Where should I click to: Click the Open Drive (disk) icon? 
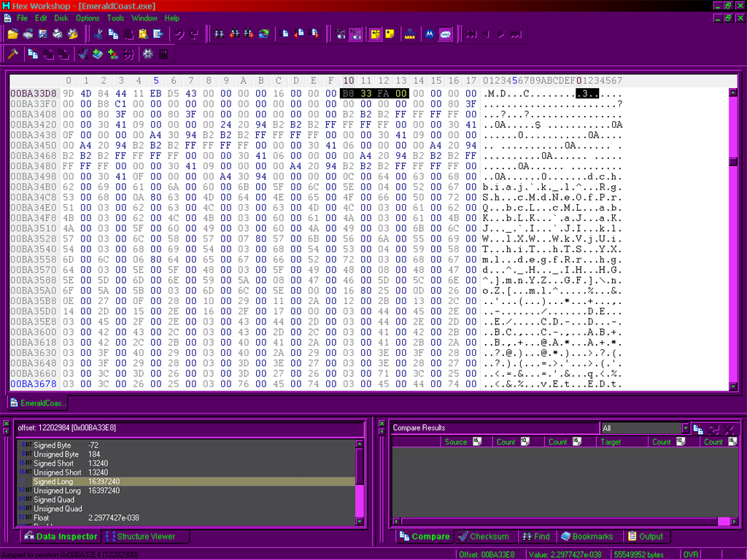click(28, 34)
